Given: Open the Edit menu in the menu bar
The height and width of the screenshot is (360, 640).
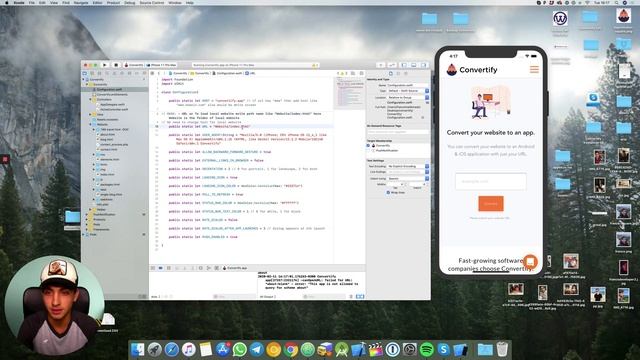Looking at the screenshot, I should pos(42,3).
